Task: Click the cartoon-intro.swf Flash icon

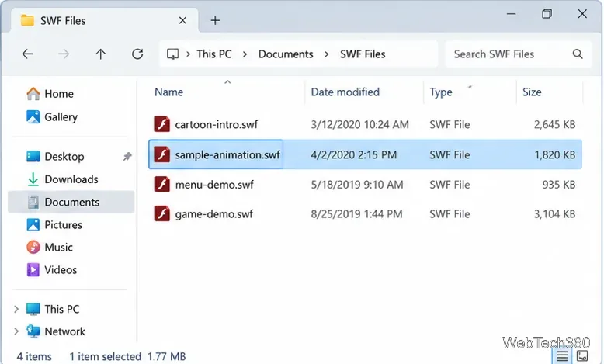Action: coord(162,124)
